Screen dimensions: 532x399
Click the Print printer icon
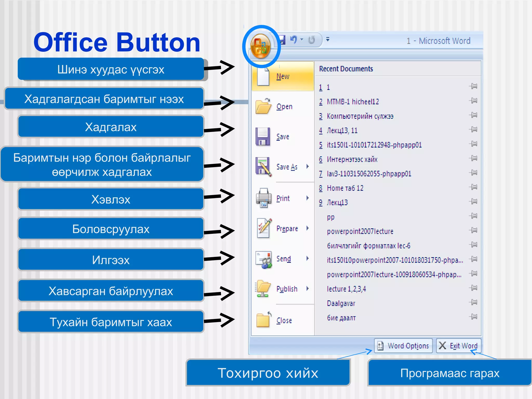point(263,198)
